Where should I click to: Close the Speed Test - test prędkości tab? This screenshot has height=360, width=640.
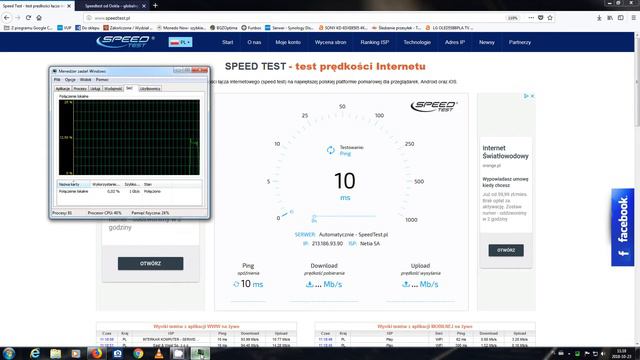tap(69, 6)
